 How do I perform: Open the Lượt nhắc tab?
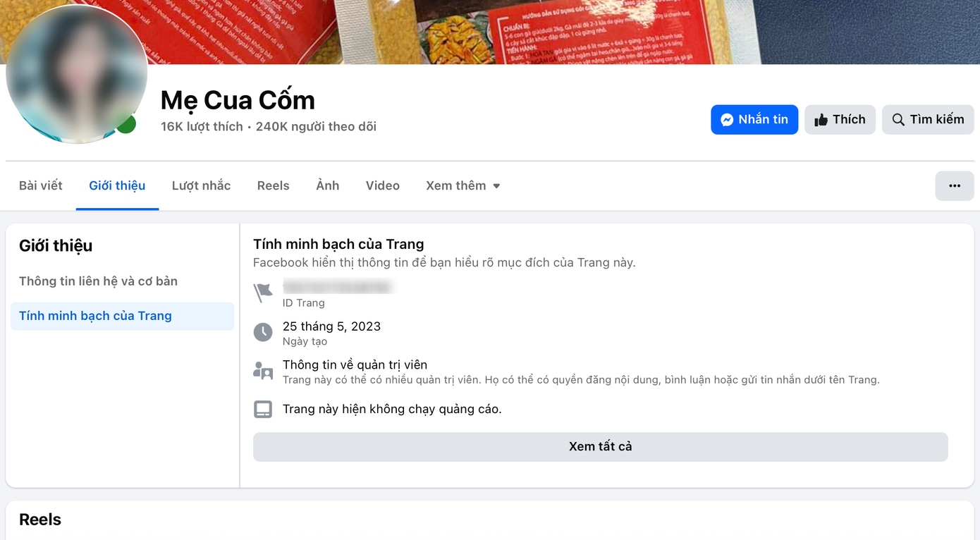202,186
